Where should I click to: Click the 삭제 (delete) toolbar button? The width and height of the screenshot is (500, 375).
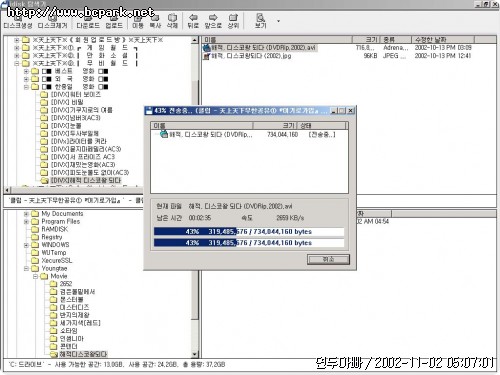click(x=172, y=21)
